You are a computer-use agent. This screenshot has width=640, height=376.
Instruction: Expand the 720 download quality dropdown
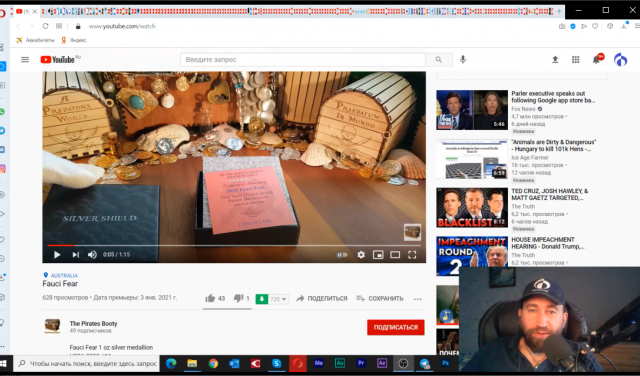(279, 299)
